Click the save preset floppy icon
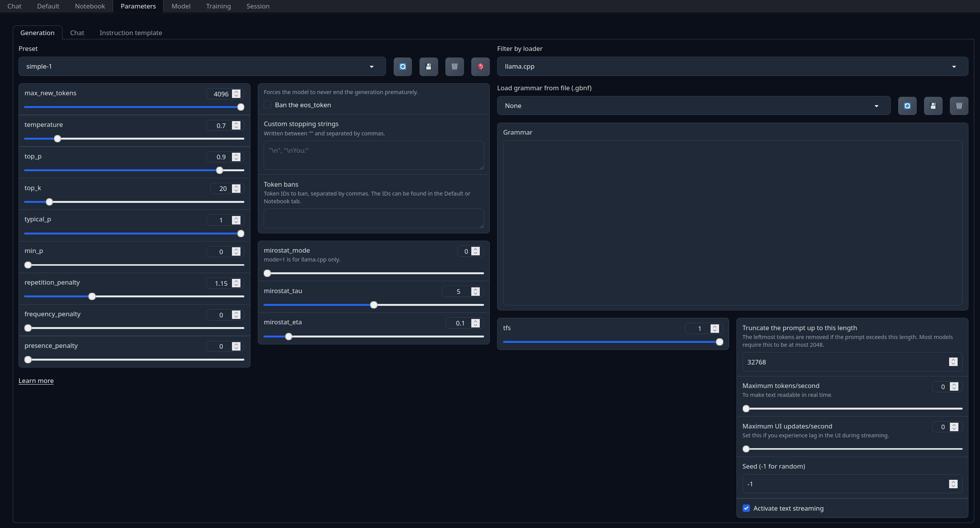 click(x=428, y=67)
